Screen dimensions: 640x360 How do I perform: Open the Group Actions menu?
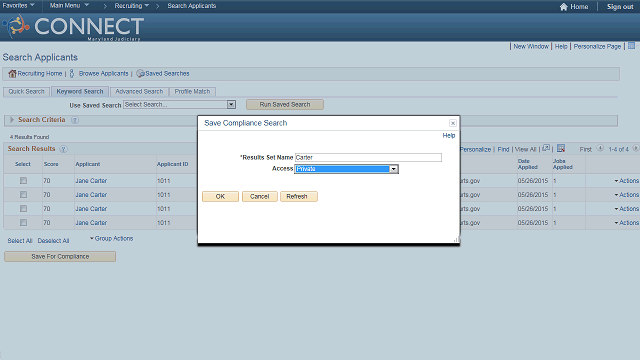tap(111, 238)
